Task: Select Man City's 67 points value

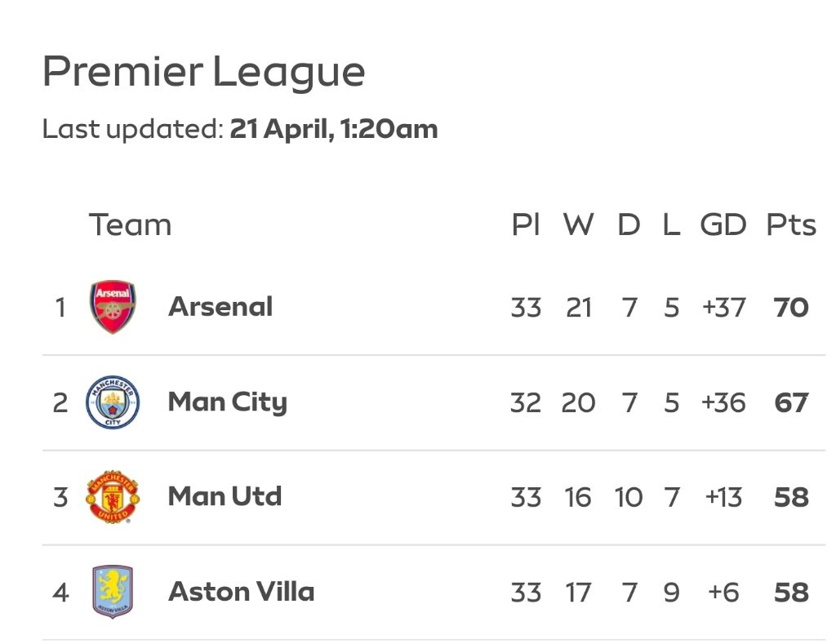Action: (x=791, y=402)
